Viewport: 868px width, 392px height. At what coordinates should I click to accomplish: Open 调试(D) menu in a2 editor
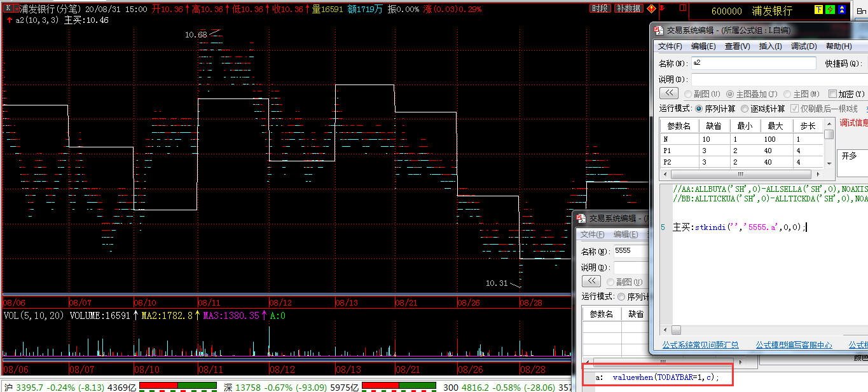coord(804,46)
